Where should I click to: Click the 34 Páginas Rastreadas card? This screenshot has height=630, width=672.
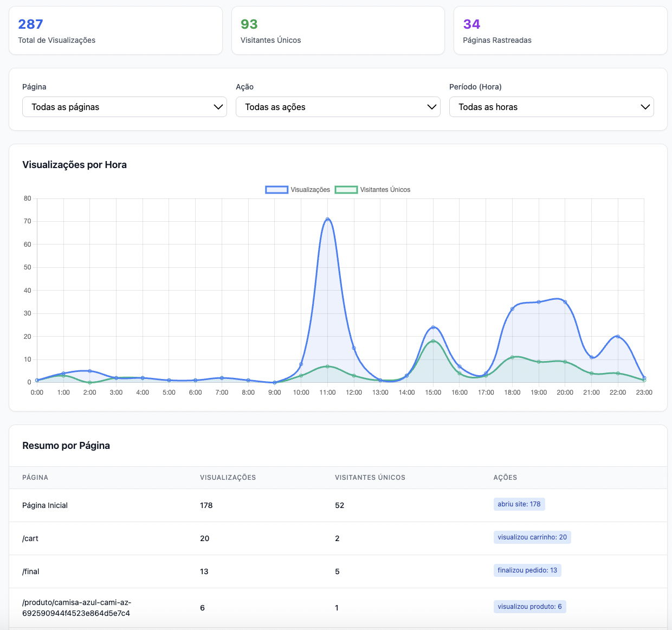(560, 30)
